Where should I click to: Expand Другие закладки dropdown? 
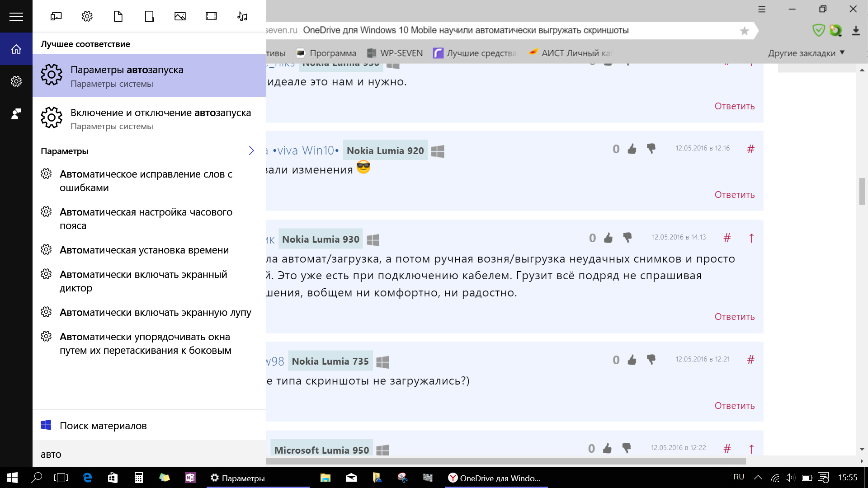(x=807, y=53)
